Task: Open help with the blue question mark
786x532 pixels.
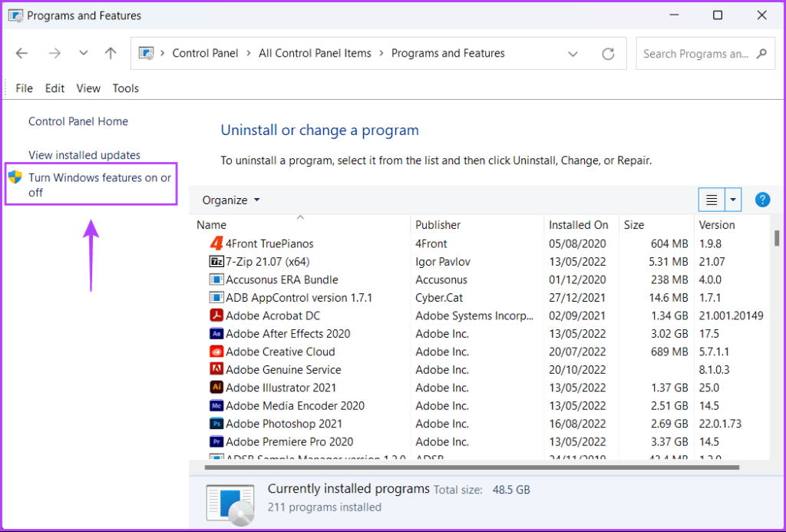Action: tap(762, 200)
